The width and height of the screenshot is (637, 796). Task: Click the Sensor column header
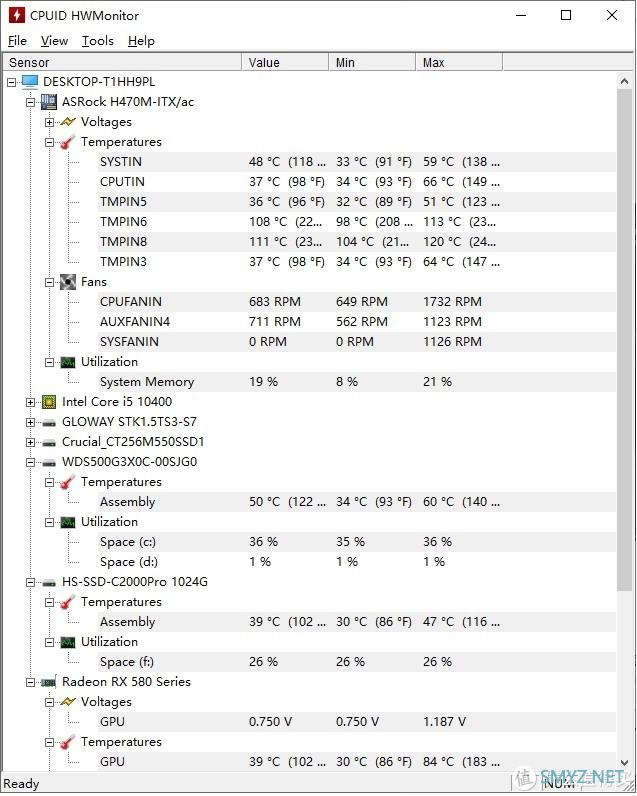click(x=122, y=62)
